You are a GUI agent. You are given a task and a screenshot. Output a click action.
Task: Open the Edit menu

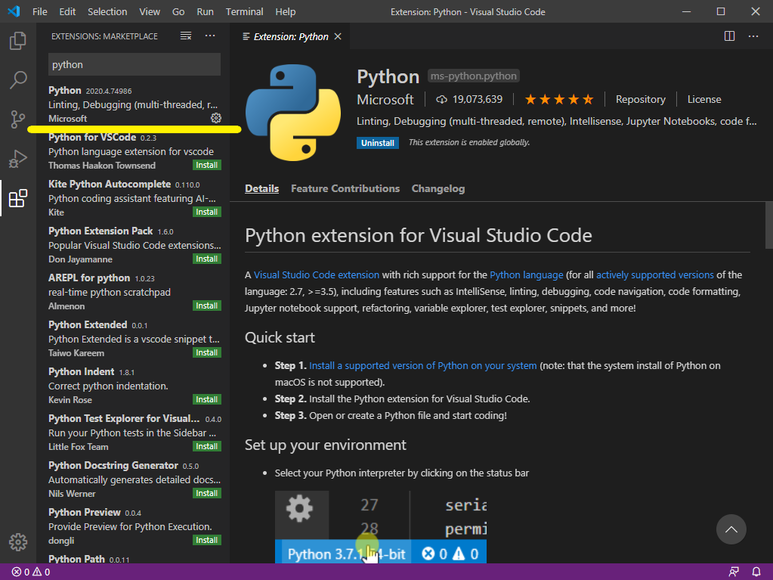67,11
